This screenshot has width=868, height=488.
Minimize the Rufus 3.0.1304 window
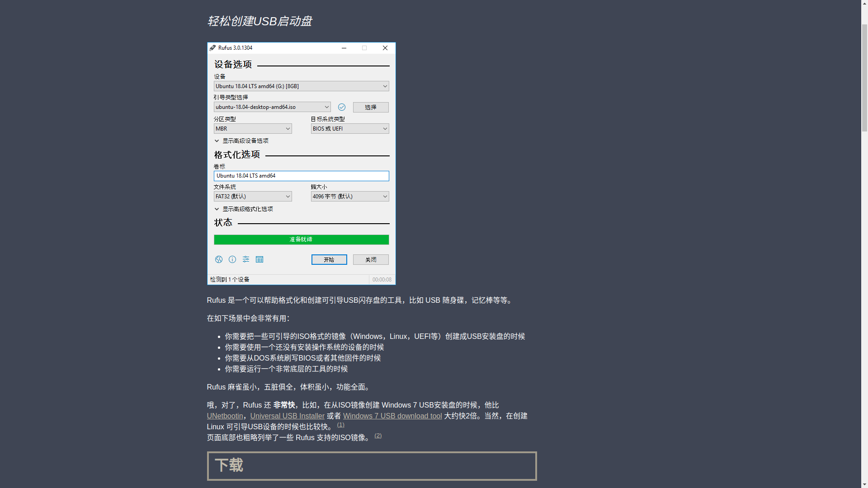344,48
